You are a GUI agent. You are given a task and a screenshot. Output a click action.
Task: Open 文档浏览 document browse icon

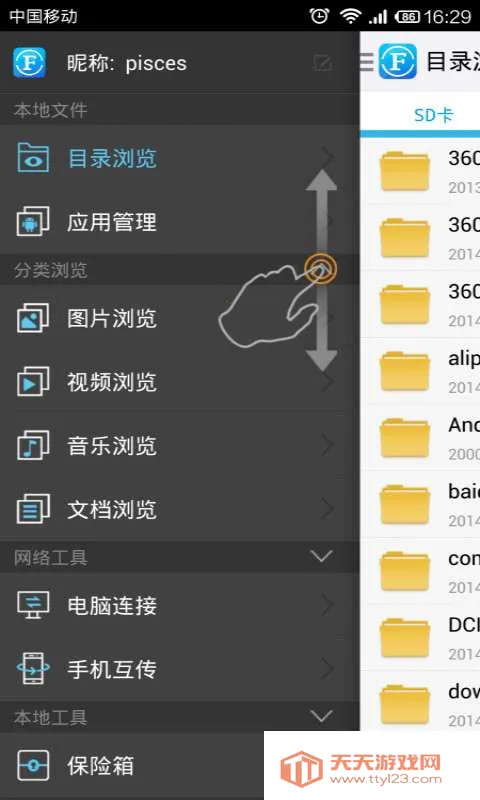click(33, 509)
